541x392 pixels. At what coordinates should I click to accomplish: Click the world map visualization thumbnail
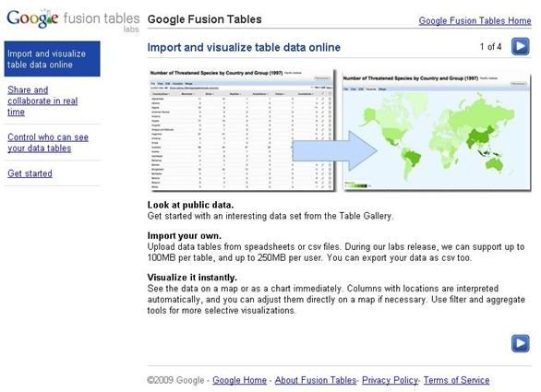[437, 132]
